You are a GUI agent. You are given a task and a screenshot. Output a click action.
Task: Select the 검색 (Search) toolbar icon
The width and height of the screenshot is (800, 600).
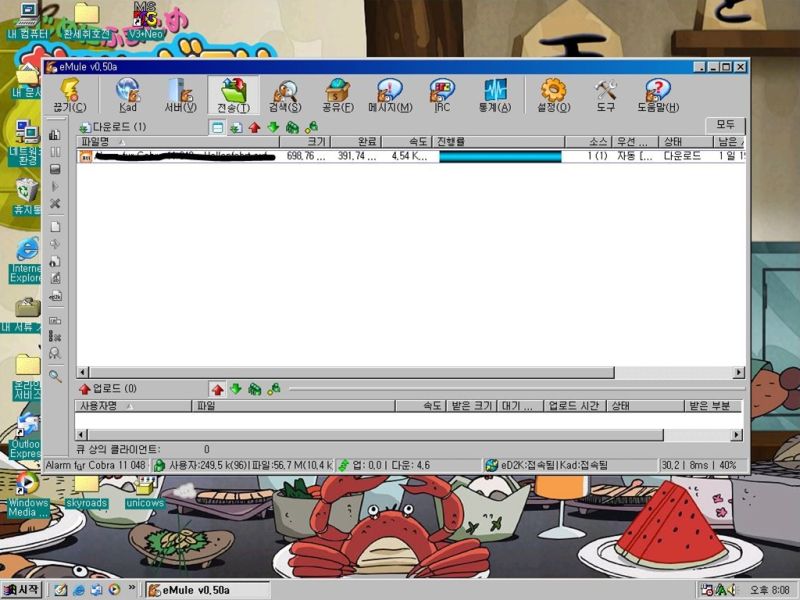286,92
